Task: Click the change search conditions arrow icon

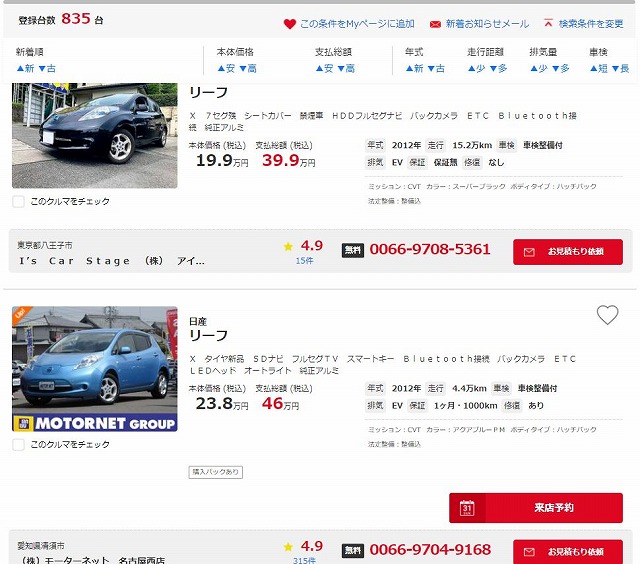Action: point(548,23)
